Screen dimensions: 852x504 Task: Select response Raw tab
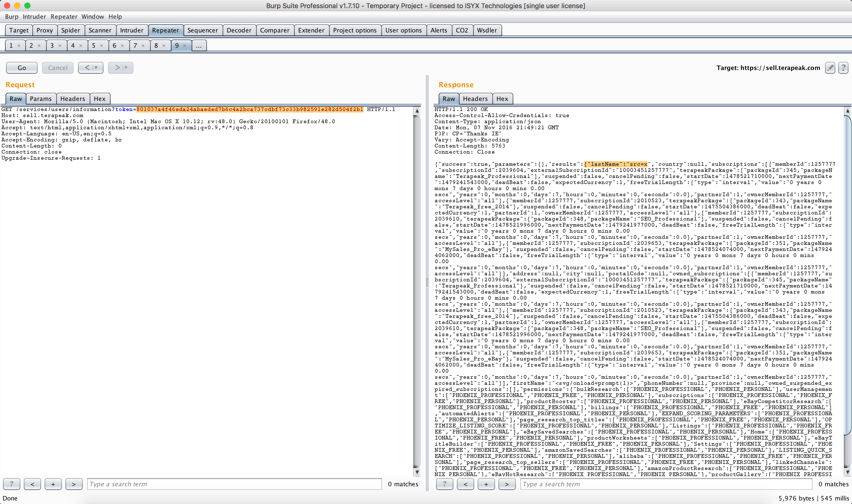[x=449, y=98]
